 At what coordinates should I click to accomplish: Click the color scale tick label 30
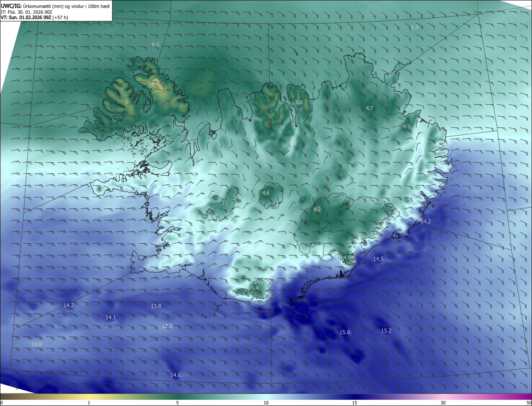pos(443,403)
